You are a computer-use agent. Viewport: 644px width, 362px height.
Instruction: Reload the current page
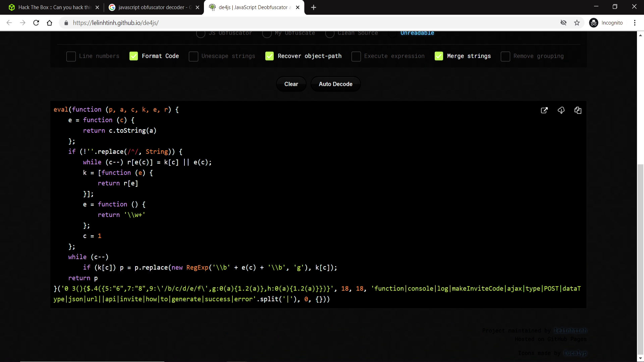[36, 23]
